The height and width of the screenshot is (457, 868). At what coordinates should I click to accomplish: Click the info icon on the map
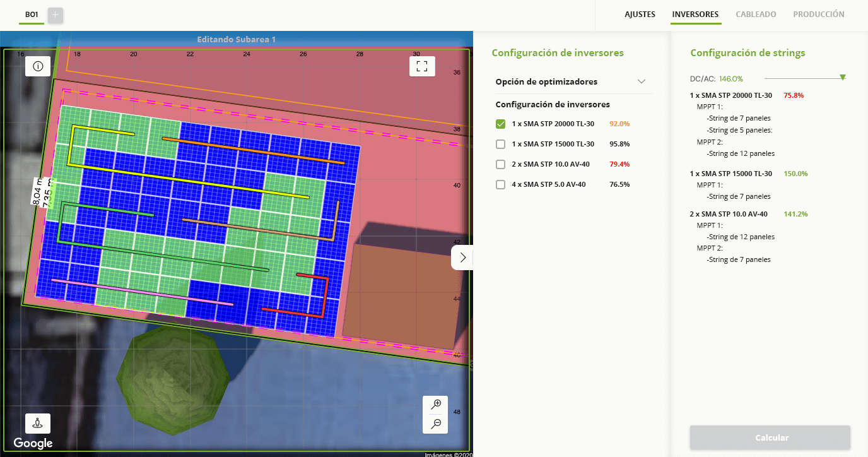38,66
